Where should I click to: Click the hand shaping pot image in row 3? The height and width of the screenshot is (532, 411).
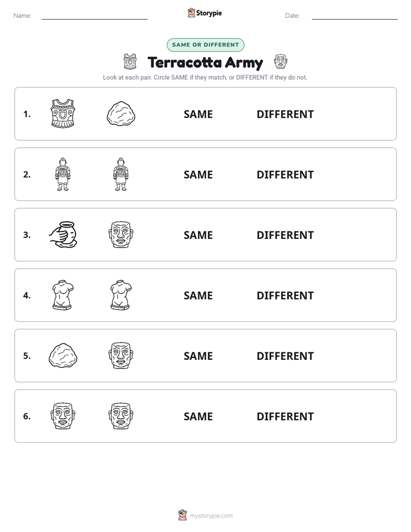(x=63, y=234)
